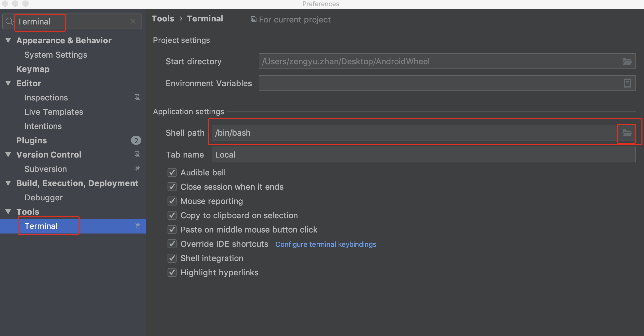This screenshot has height=336, width=644.
Task: Collapse the Appearance & Behavior section
Action: point(8,40)
